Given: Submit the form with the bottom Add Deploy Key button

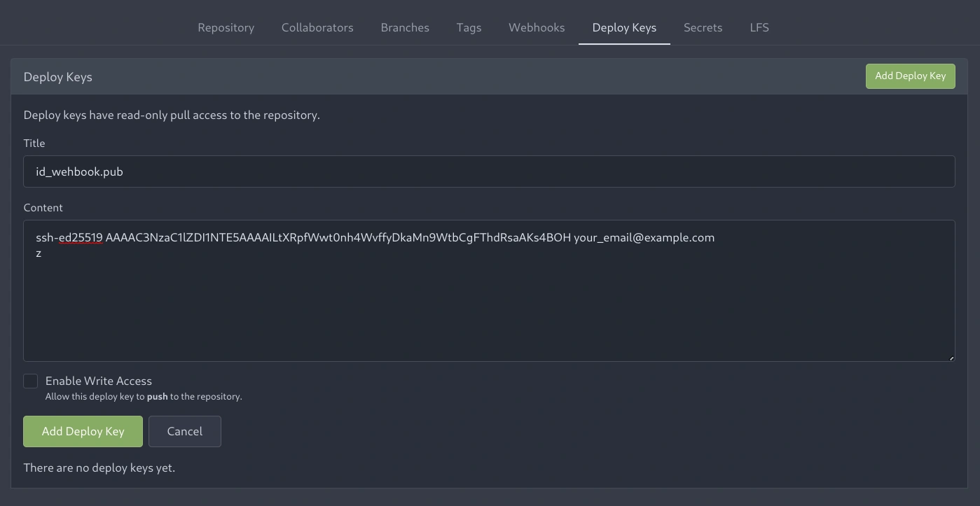Looking at the screenshot, I should pyautogui.click(x=83, y=431).
